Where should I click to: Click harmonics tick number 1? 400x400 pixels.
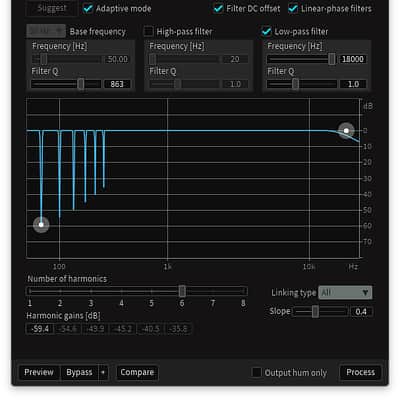pos(30,303)
